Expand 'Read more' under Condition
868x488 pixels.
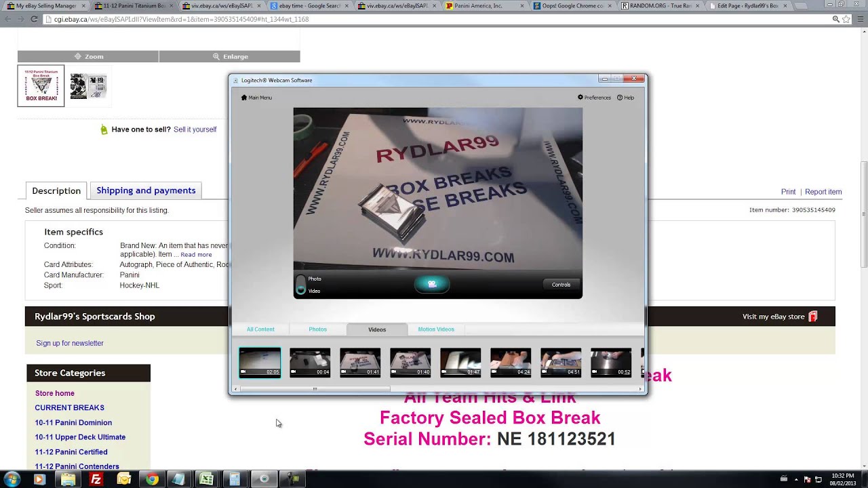[196, 255]
